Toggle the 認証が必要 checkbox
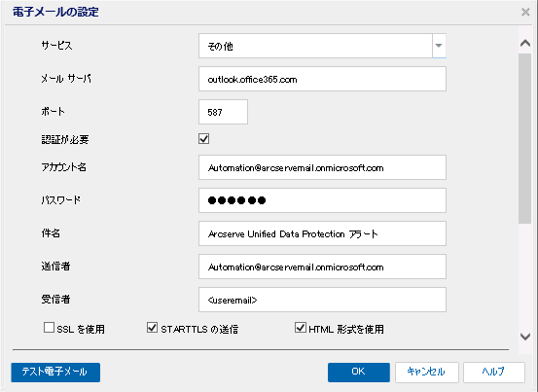Image resolution: width=538 pixels, height=392 pixels. pyautogui.click(x=203, y=139)
